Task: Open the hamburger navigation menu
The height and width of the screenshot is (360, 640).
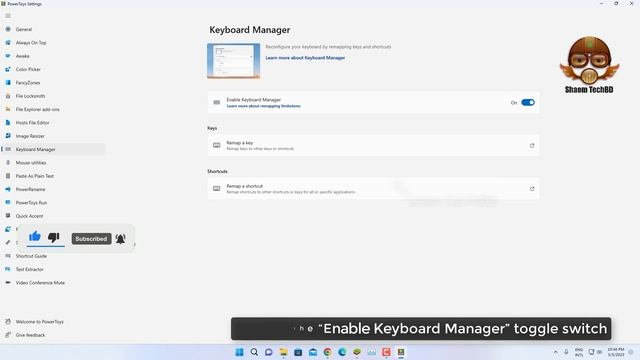Action: click(x=8, y=16)
